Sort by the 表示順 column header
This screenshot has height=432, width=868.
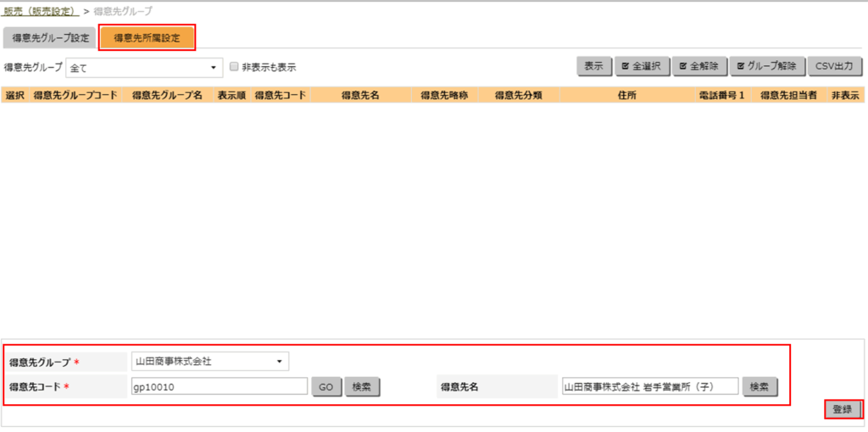pos(231,96)
